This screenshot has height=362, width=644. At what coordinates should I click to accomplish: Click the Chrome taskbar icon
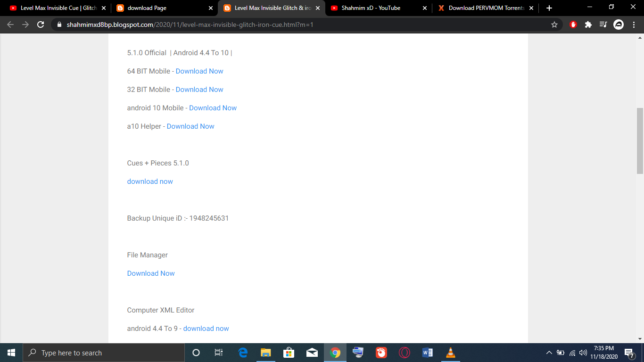click(335, 353)
